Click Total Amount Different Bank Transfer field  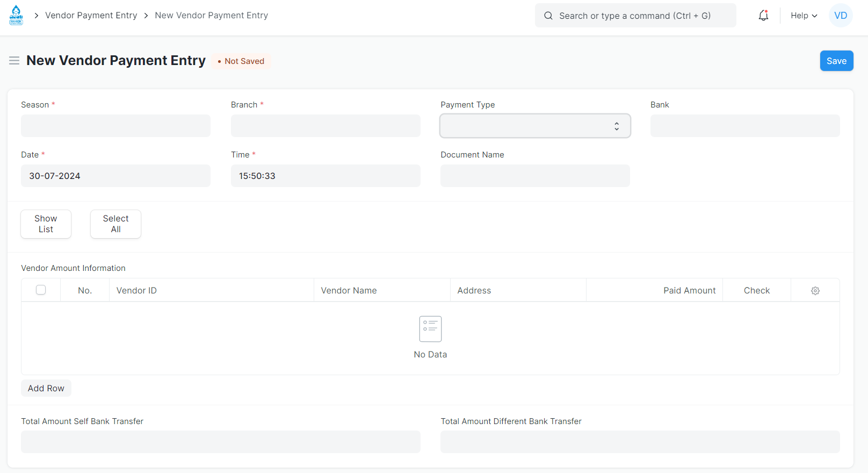coord(640,442)
